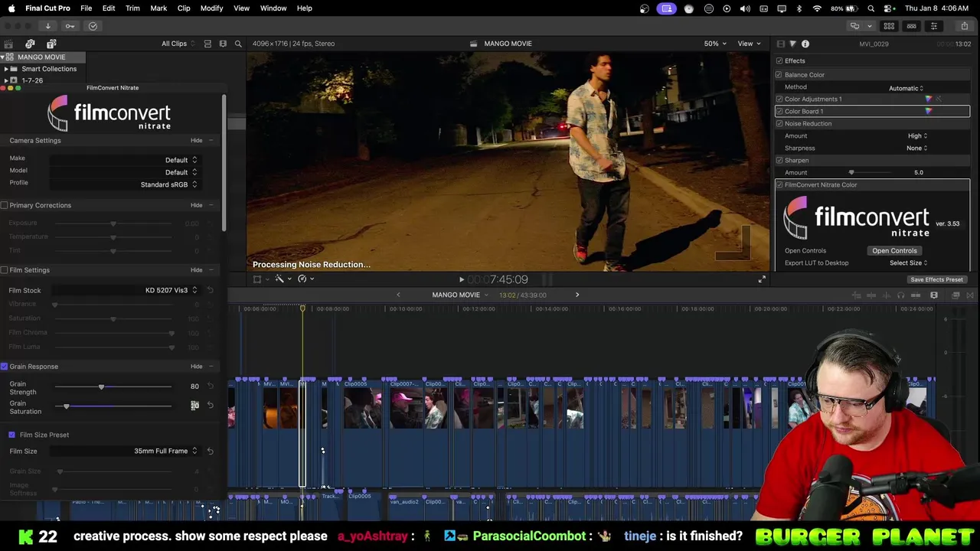Toggle Grain Response checkbox

coord(5,367)
